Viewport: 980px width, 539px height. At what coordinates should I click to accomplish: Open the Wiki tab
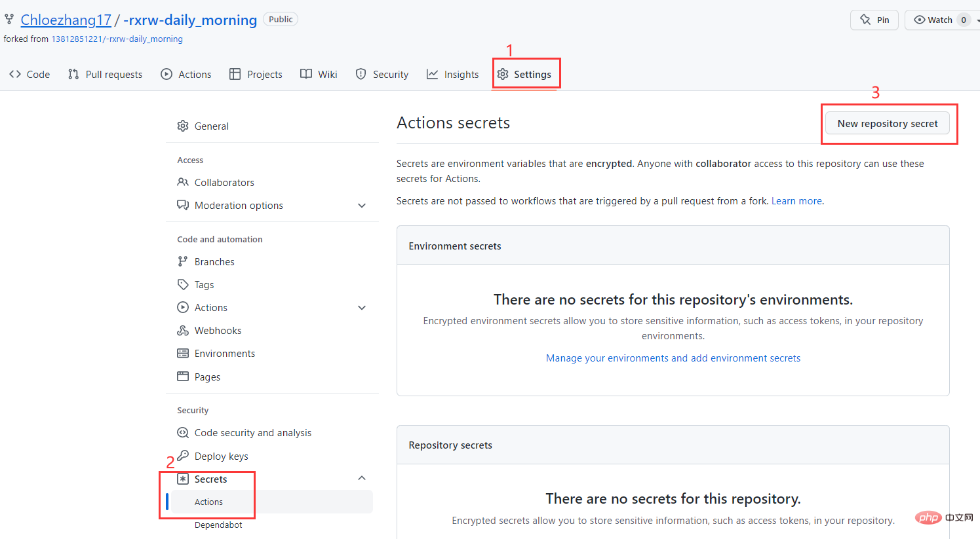pos(319,75)
